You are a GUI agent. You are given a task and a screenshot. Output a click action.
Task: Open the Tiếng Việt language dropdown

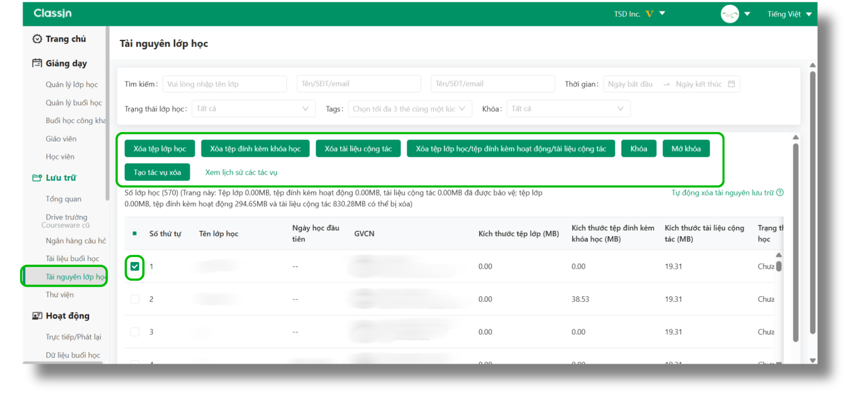pyautogui.click(x=789, y=14)
